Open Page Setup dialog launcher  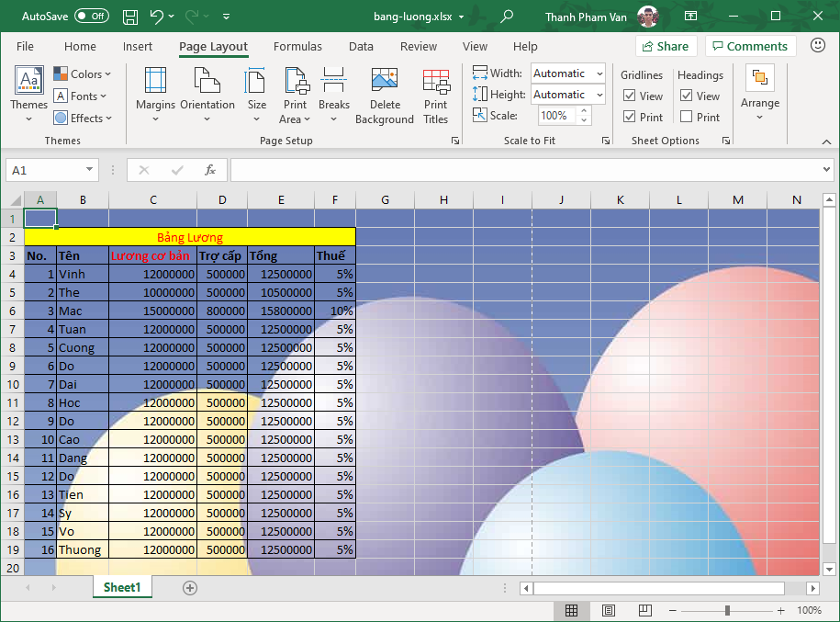point(455,141)
